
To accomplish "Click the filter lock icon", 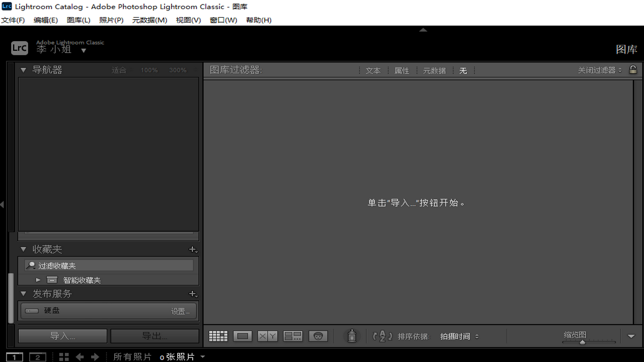I will pyautogui.click(x=633, y=70).
